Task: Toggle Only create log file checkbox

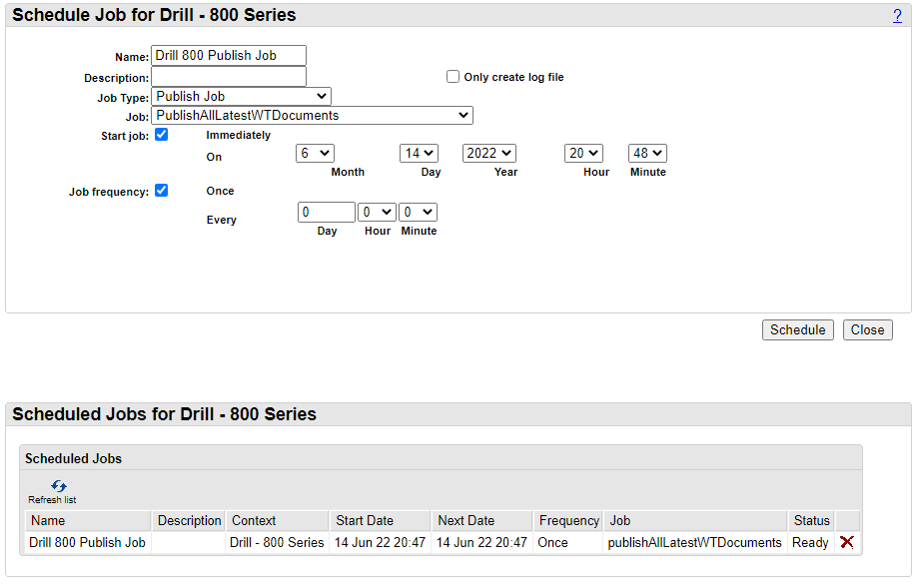Action: [x=453, y=77]
